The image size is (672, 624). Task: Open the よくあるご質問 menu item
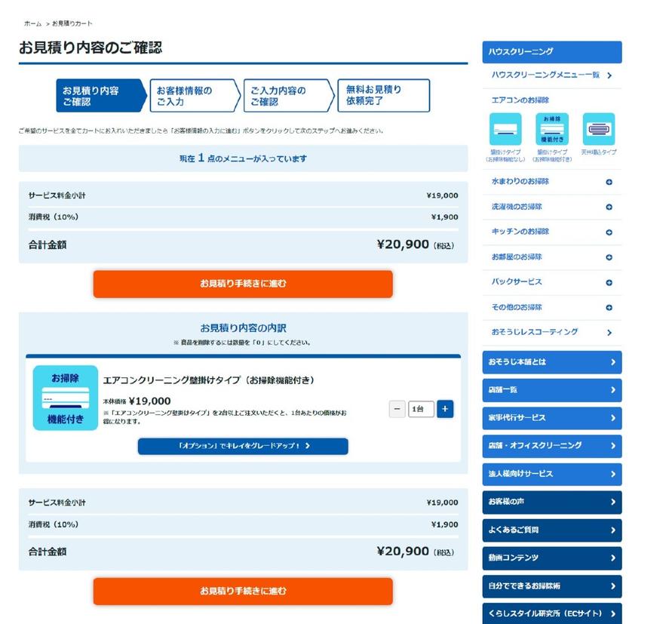click(x=551, y=530)
